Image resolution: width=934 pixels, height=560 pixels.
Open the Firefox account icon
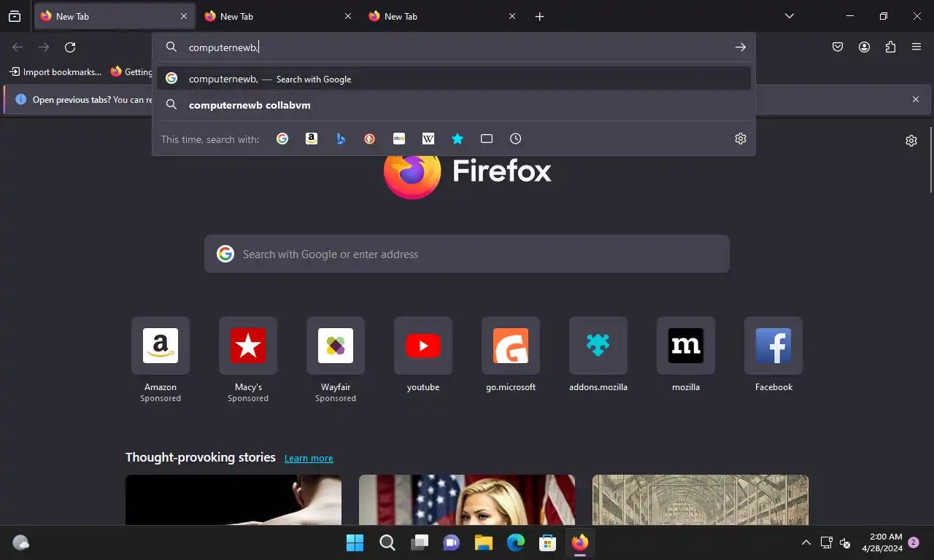click(864, 47)
